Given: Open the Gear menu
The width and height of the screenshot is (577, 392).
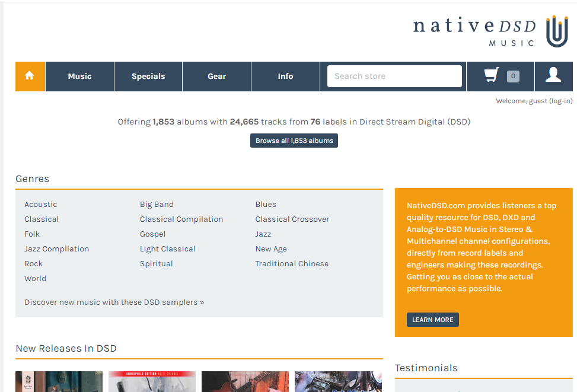Looking at the screenshot, I should coord(216,76).
